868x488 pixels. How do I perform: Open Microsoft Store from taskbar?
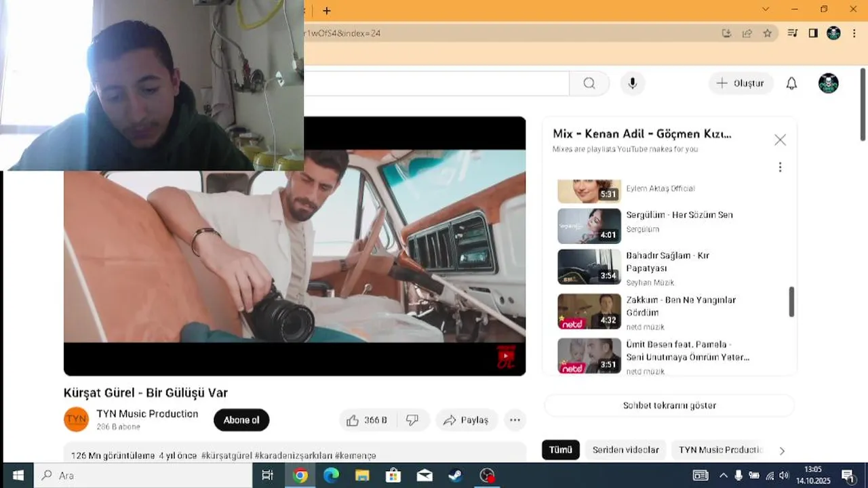click(393, 476)
